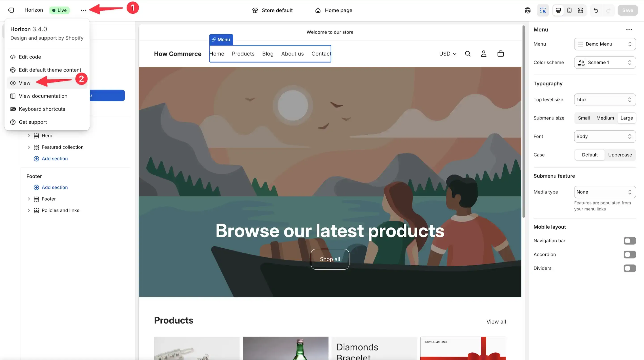Open the three-dot theme actions menu
Screen dimensions: 644x360
pos(83,10)
